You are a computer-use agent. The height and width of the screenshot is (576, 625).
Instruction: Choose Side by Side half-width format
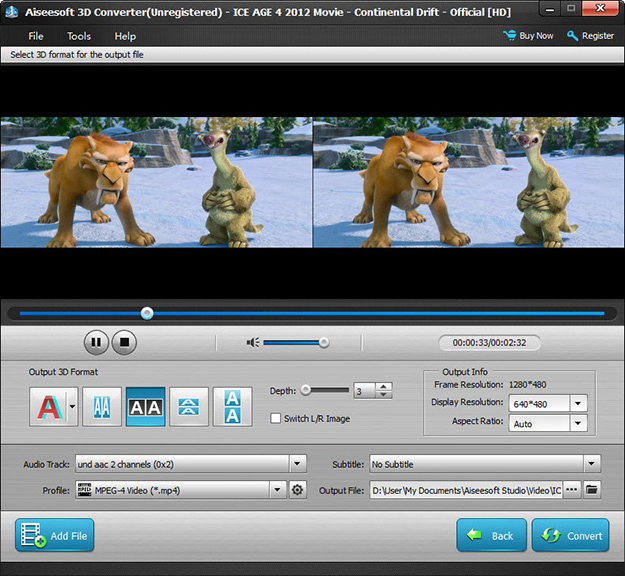tap(102, 407)
